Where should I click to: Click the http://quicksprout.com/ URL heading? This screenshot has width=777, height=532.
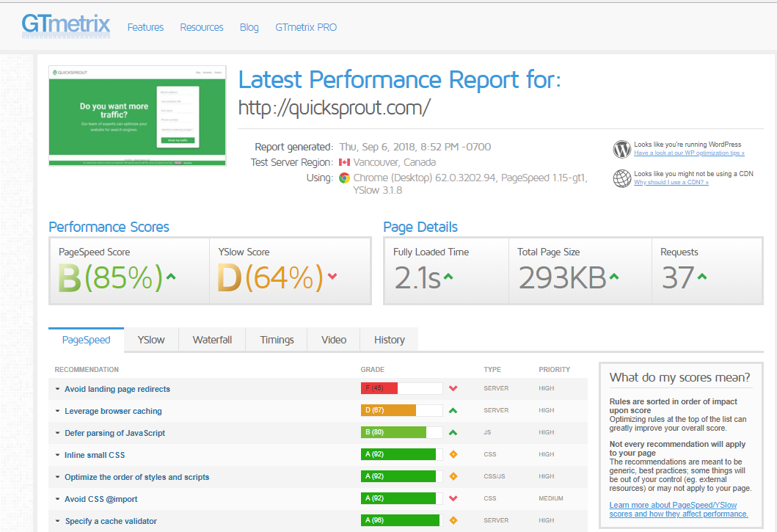point(335,108)
